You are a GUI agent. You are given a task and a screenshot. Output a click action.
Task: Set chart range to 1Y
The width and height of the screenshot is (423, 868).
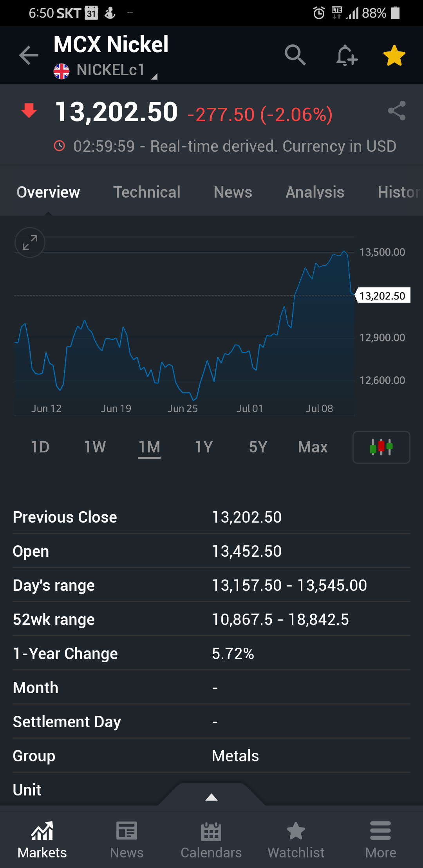coord(204,447)
